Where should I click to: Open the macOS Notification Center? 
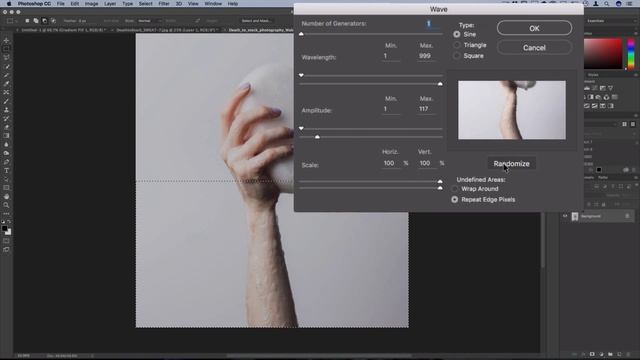(x=630, y=4)
